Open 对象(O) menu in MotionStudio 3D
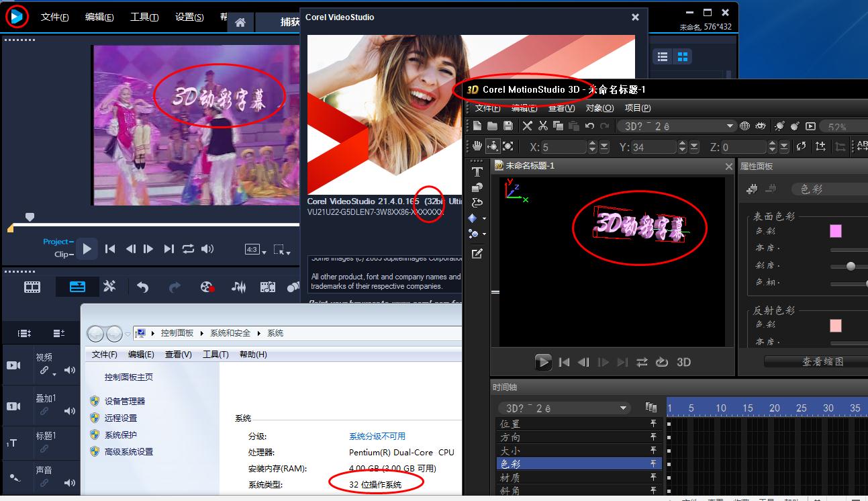This screenshot has height=501, width=868. pyautogui.click(x=599, y=107)
